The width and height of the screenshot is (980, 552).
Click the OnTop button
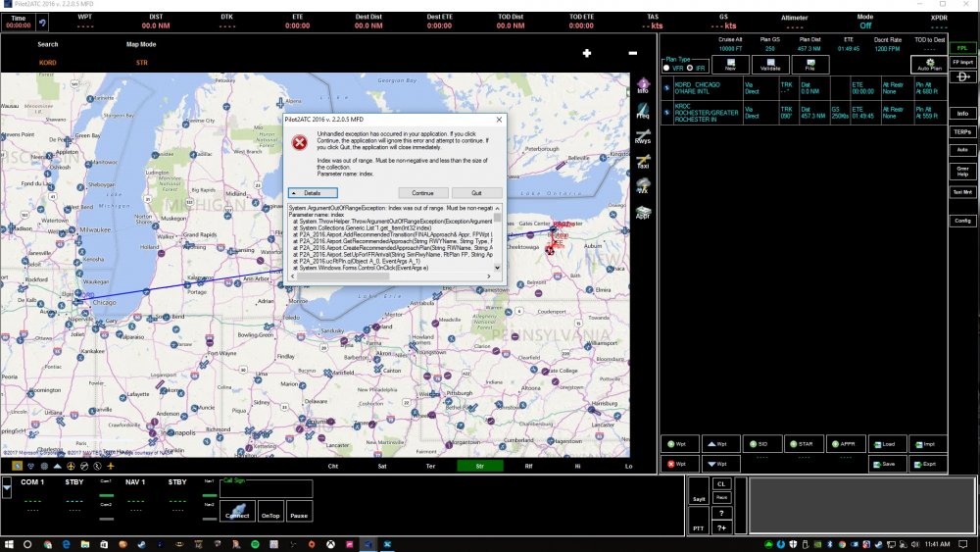pyautogui.click(x=270, y=512)
